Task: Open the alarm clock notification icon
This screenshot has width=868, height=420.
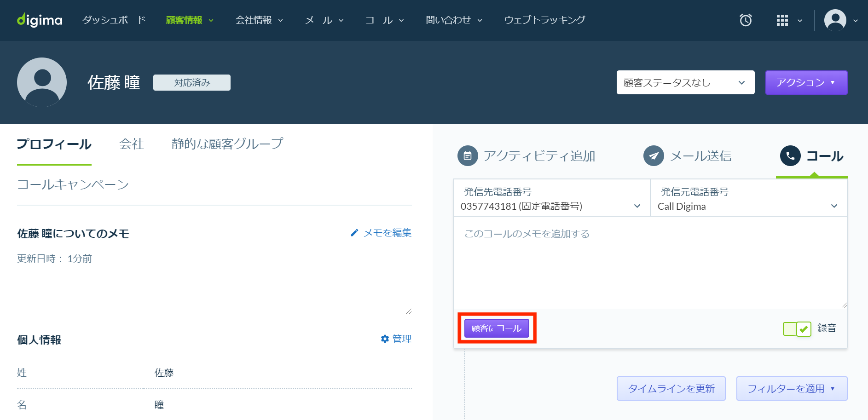Action: [x=746, y=20]
